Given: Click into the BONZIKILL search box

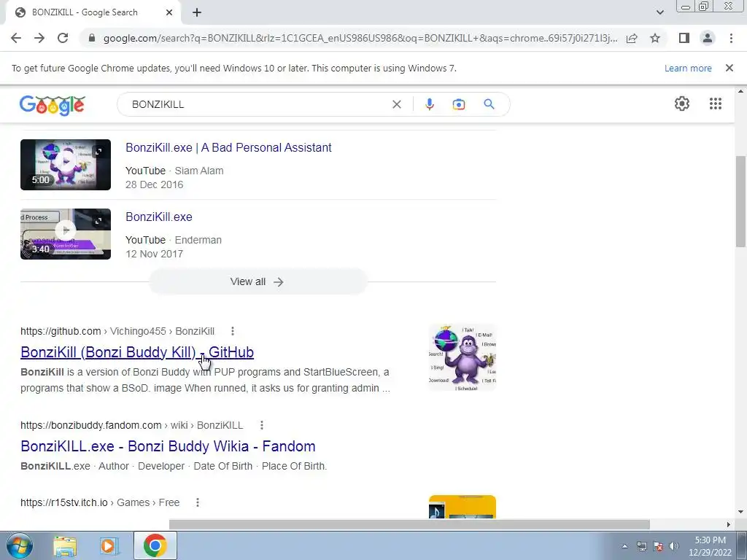Looking at the screenshot, I should point(258,104).
